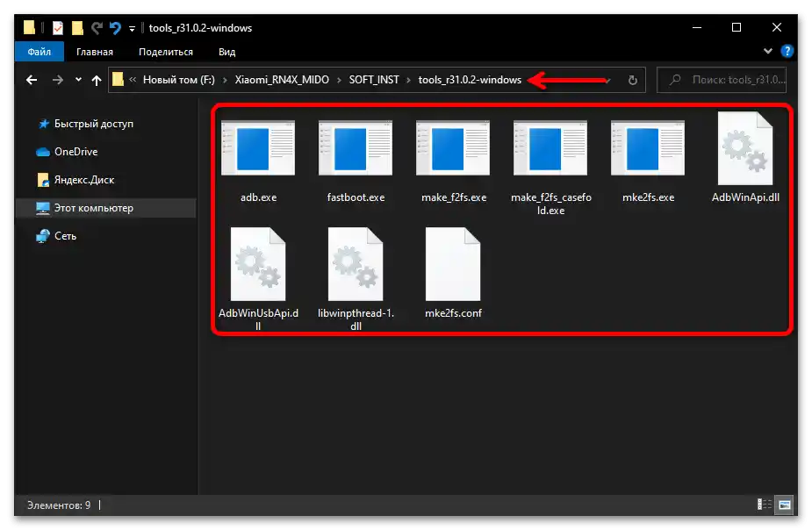This screenshot has height=530, width=812.
Task: Select the mke2fs.conf file icon
Action: [453, 264]
